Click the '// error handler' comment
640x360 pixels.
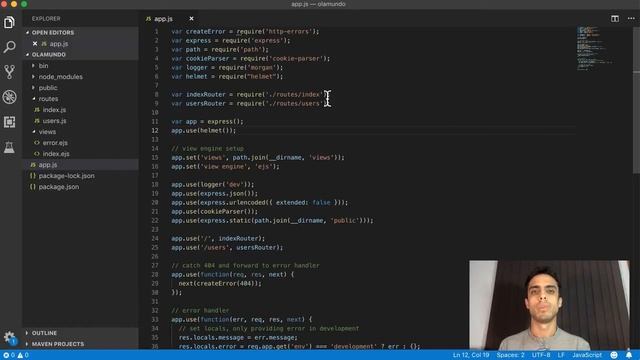200,311
